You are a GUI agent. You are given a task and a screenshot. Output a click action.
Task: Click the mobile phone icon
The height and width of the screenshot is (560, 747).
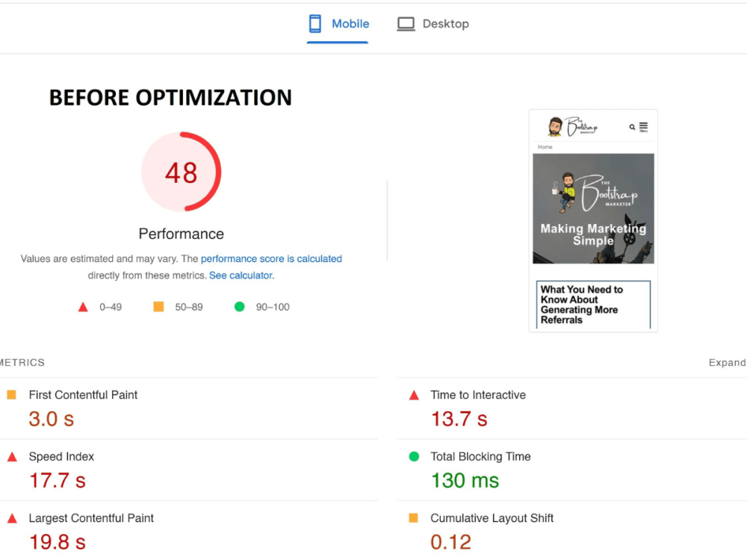coord(315,24)
